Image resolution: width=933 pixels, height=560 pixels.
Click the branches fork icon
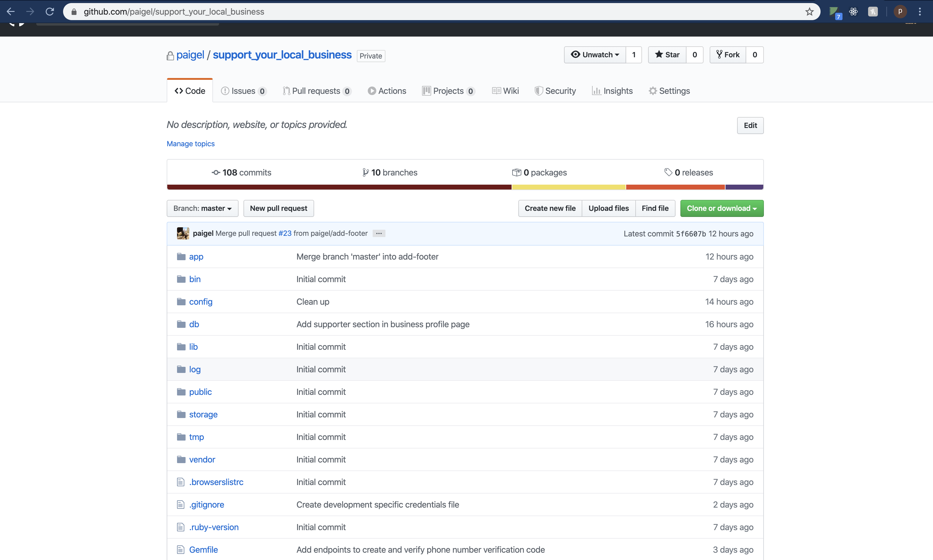[365, 172]
